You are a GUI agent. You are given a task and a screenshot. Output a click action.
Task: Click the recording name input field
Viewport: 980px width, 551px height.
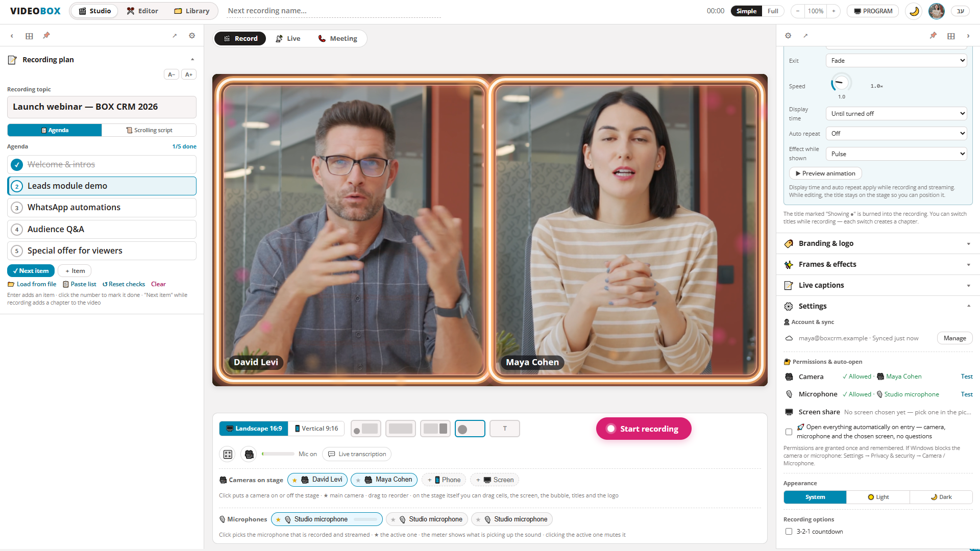click(x=334, y=11)
